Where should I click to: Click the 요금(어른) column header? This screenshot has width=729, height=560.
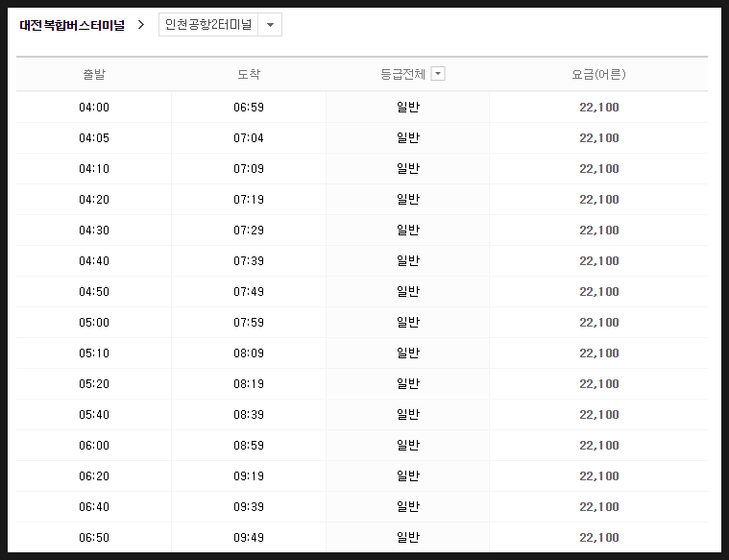point(598,74)
